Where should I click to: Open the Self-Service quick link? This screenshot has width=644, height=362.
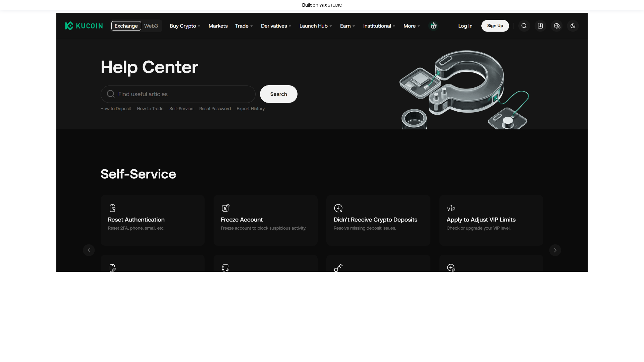point(181,109)
